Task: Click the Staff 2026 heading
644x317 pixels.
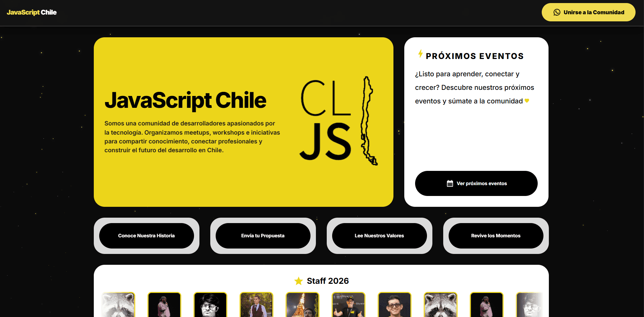Action: (x=328, y=281)
